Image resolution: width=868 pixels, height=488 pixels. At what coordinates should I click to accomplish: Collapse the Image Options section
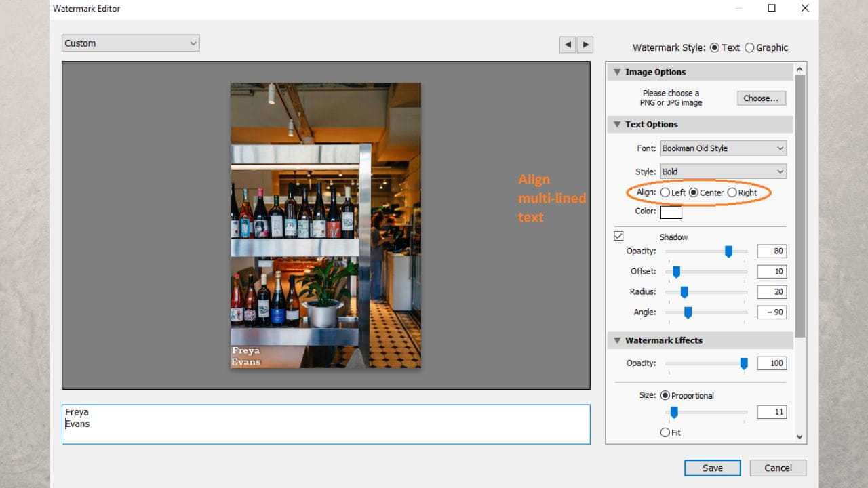(617, 72)
